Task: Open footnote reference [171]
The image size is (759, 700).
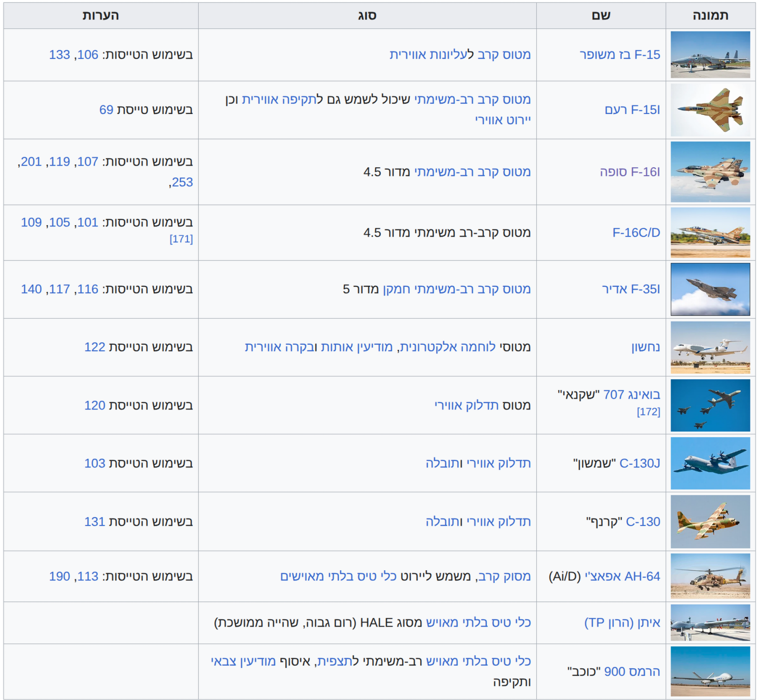Action: 181,239
